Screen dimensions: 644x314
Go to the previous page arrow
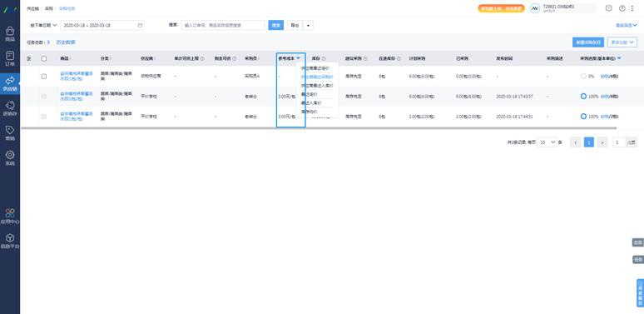(x=576, y=142)
